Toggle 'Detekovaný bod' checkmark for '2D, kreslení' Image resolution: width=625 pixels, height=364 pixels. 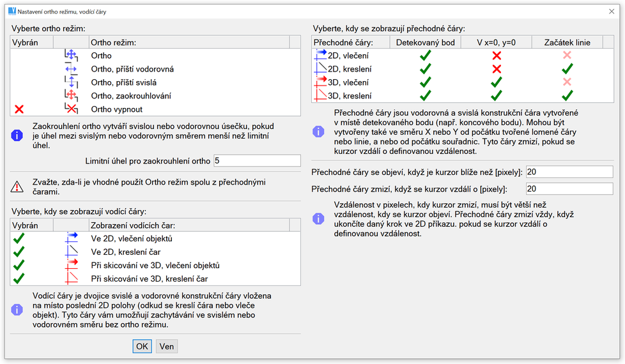(425, 69)
